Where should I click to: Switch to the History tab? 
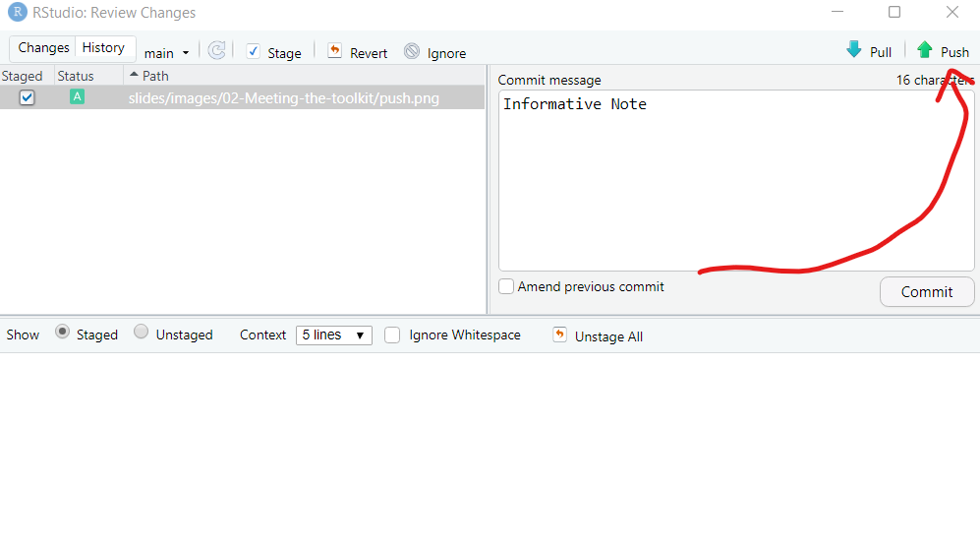(103, 48)
